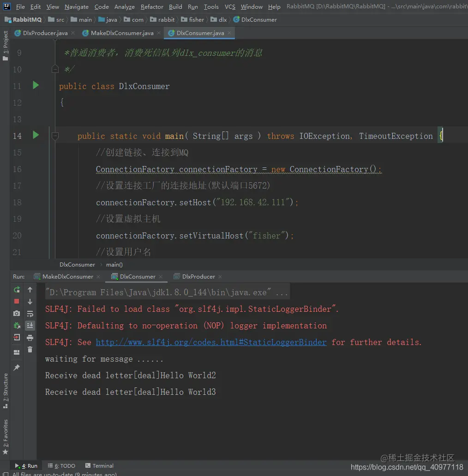Viewport: 468px width, 476px height.
Task: Toggle soft-wrap in console output
Action: pos(30,314)
